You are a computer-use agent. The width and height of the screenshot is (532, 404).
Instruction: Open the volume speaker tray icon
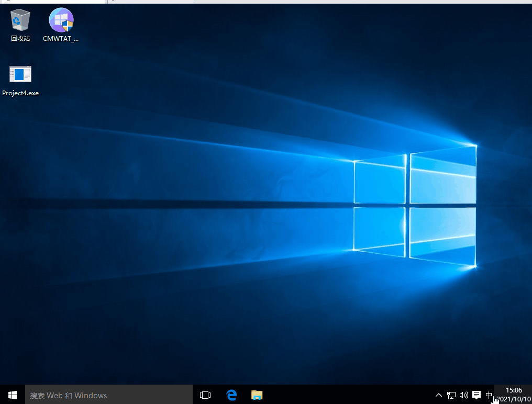click(x=463, y=395)
